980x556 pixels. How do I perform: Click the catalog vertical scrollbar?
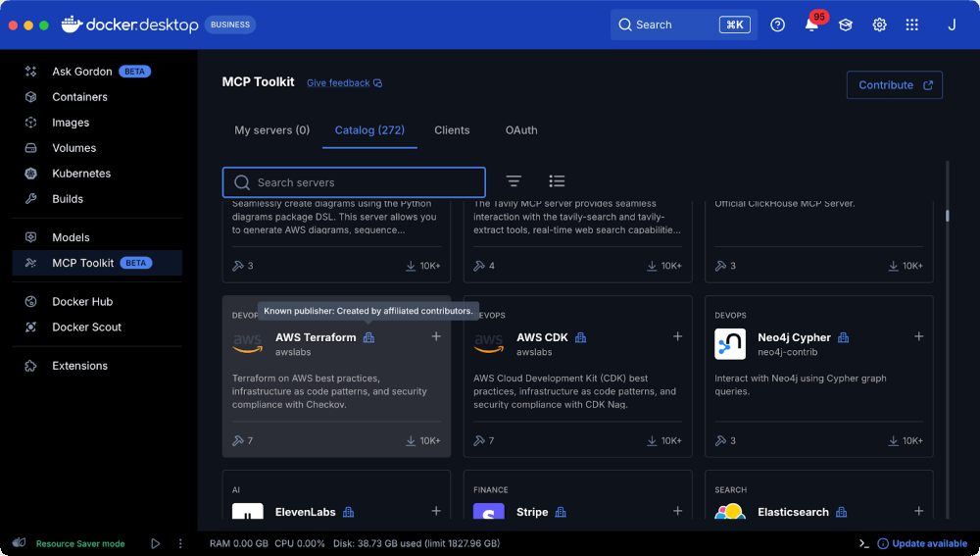(x=947, y=216)
